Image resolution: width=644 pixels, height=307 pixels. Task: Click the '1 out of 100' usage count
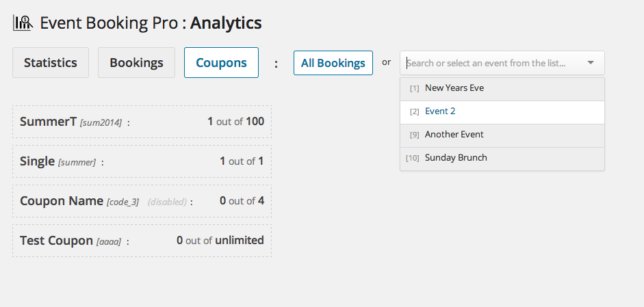click(235, 122)
